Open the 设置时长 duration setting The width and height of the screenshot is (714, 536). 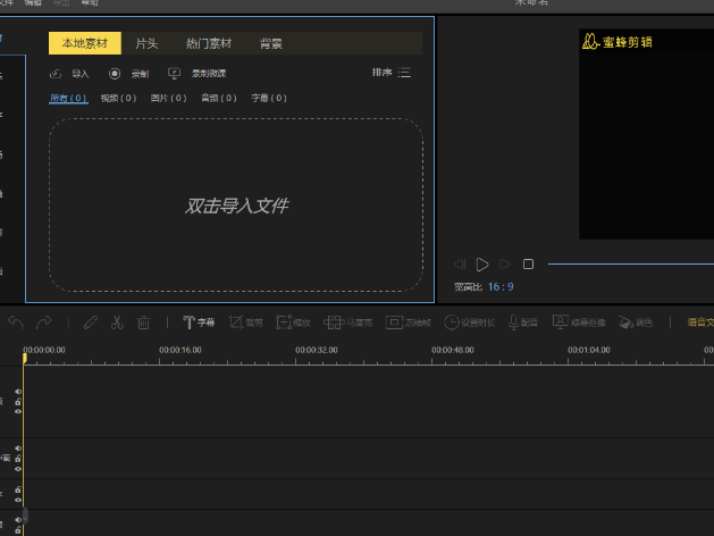469,322
